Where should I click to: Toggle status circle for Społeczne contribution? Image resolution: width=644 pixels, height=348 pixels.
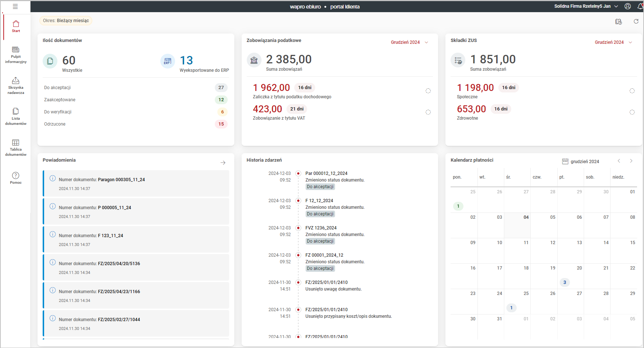(x=632, y=91)
